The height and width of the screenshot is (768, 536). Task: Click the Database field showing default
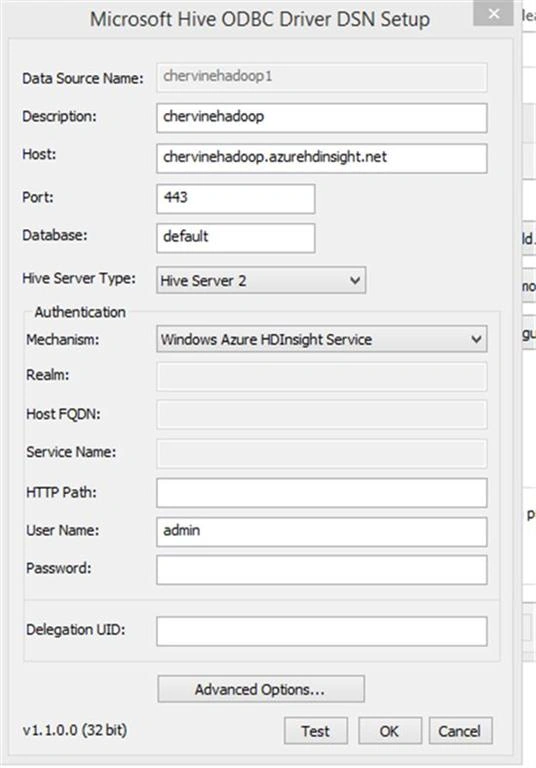236,238
